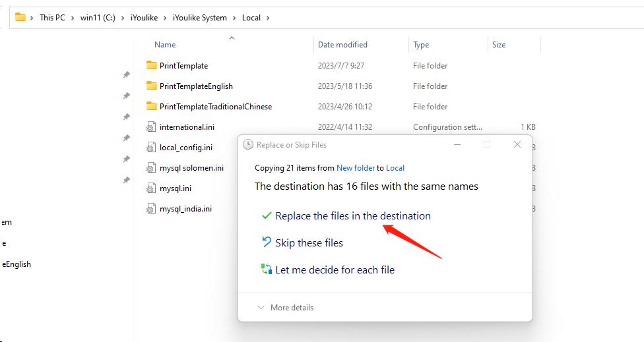Choose Replace the files in the destination
This screenshot has width=644, height=342.
[x=352, y=215]
